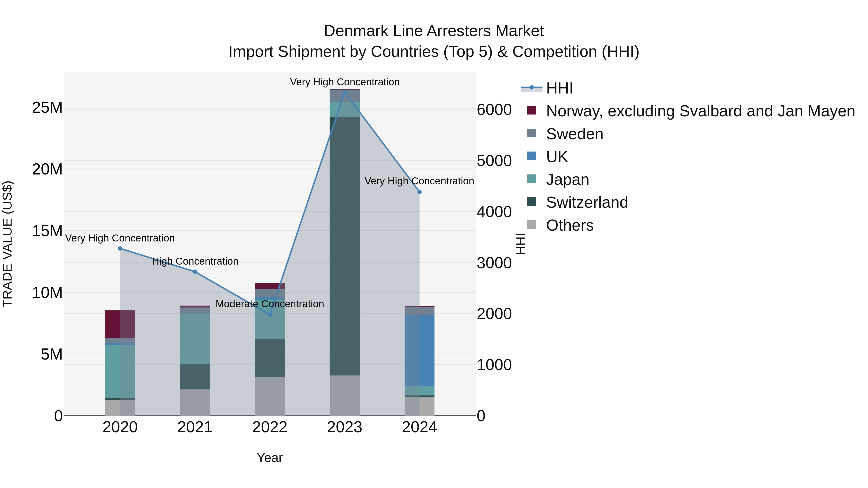Viewport: 868px width, 488px height.
Task: Click 'Very High Concentration' label near 2024
Action: click(419, 181)
